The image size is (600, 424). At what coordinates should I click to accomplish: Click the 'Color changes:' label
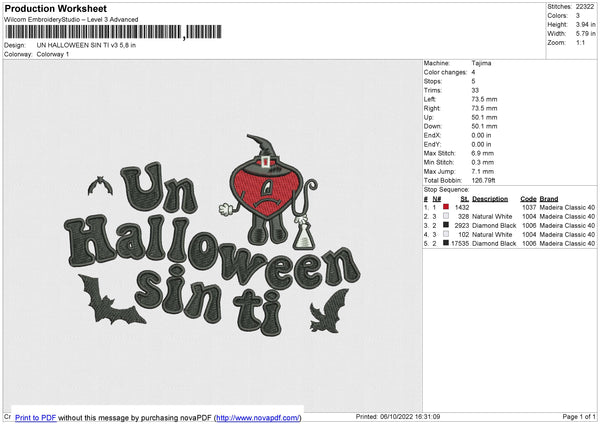[445, 72]
